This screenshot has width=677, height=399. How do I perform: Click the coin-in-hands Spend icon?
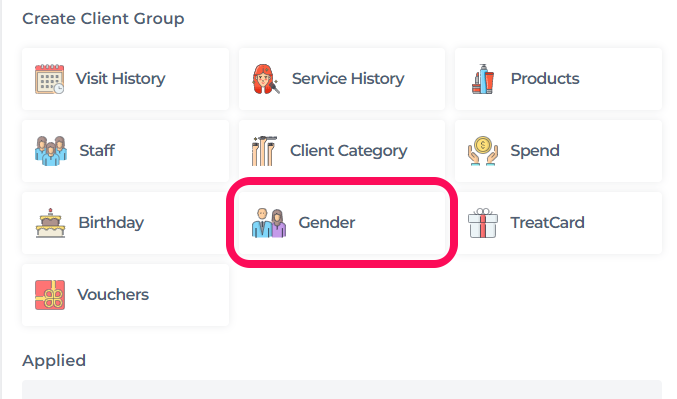tap(483, 151)
